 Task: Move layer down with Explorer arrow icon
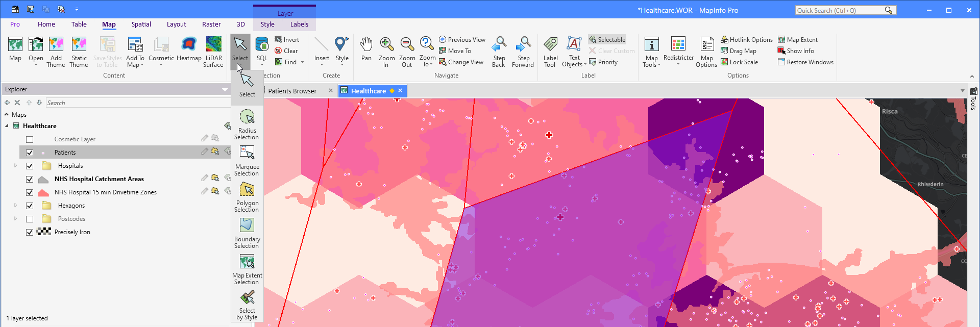[39, 103]
